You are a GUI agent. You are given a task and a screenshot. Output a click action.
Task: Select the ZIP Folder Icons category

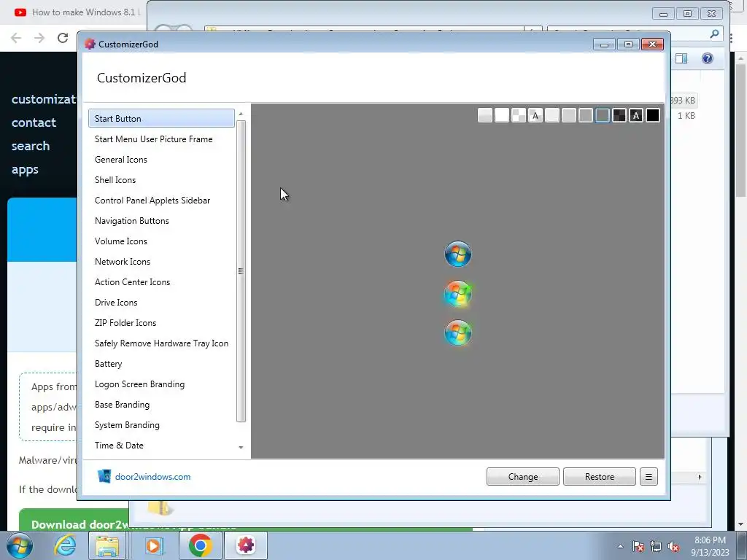click(161, 323)
